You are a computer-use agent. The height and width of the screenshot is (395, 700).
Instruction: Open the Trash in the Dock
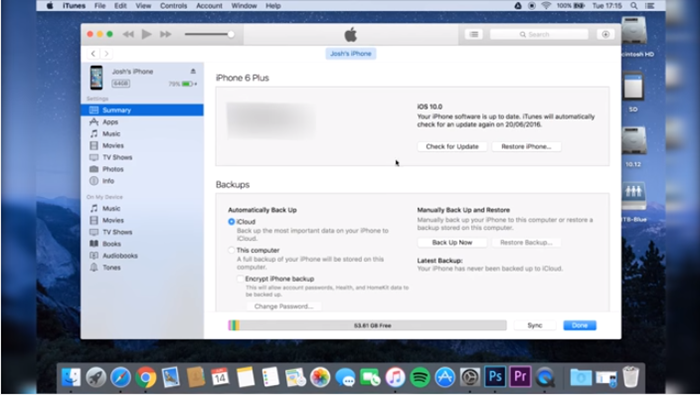click(630, 377)
